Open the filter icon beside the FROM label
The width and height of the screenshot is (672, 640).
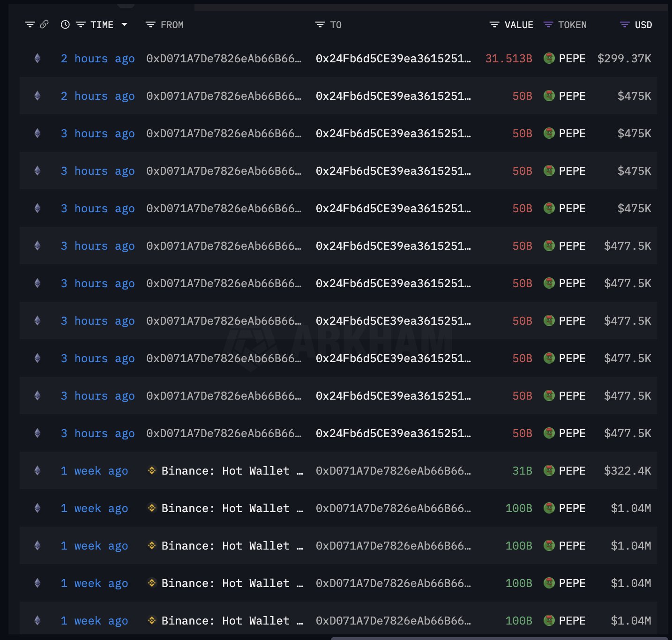(150, 25)
